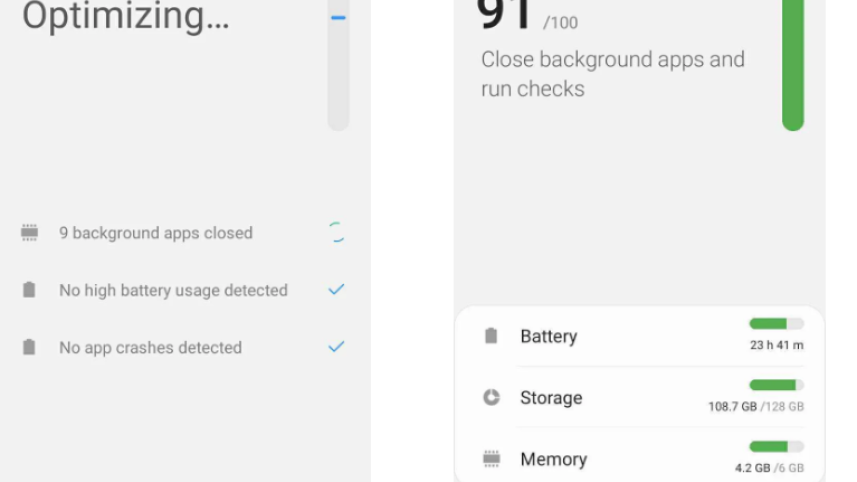Open the Storage details row

(x=640, y=397)
